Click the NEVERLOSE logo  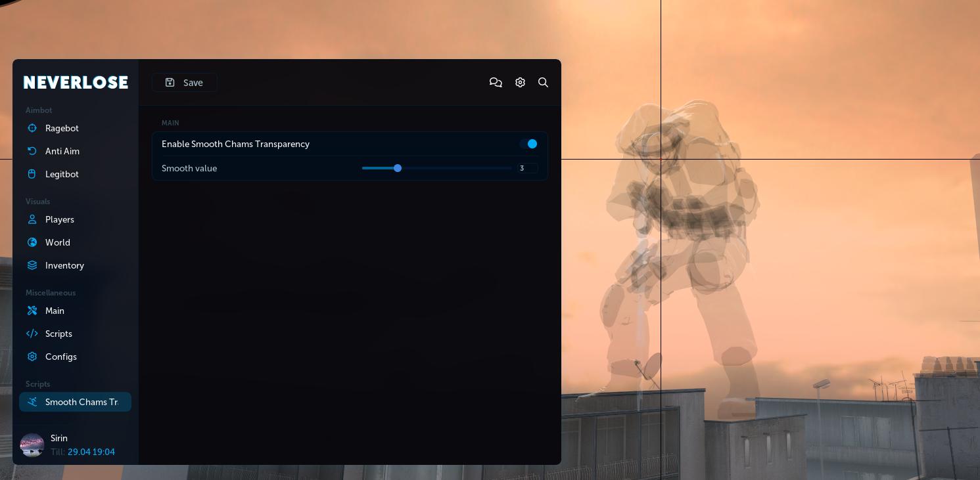76,82
